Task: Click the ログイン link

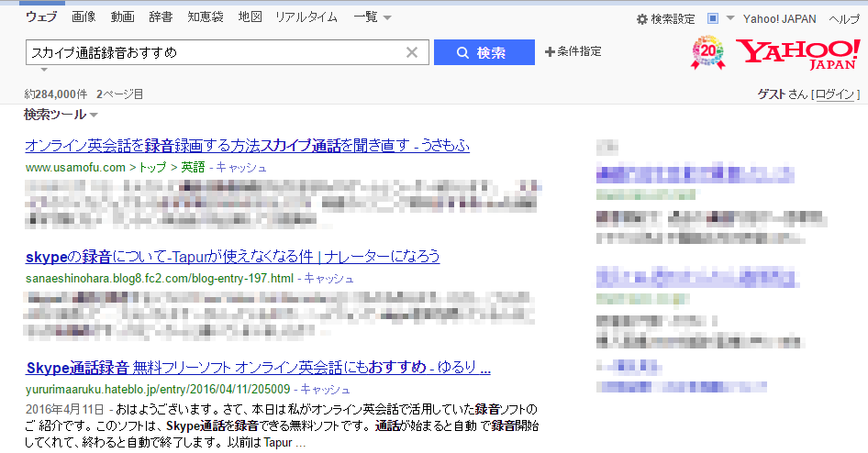Action: 835,94
